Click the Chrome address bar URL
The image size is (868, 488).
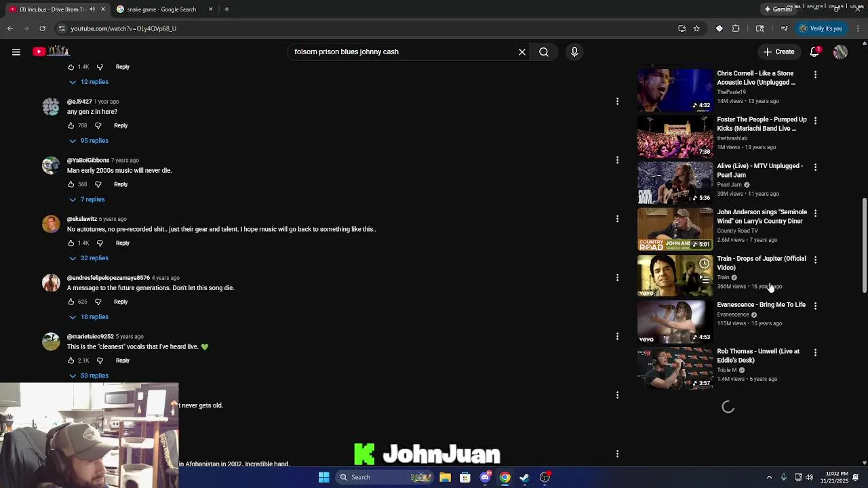123,28
